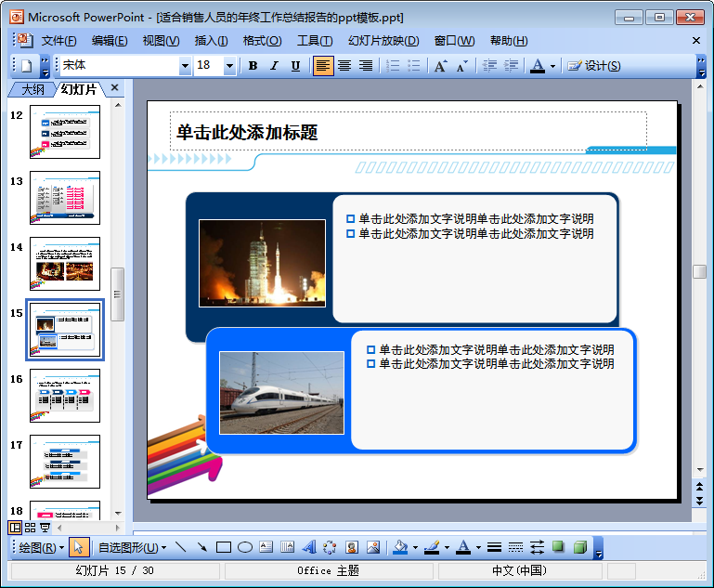Open 窗口(W) menu

pos(454,41)
